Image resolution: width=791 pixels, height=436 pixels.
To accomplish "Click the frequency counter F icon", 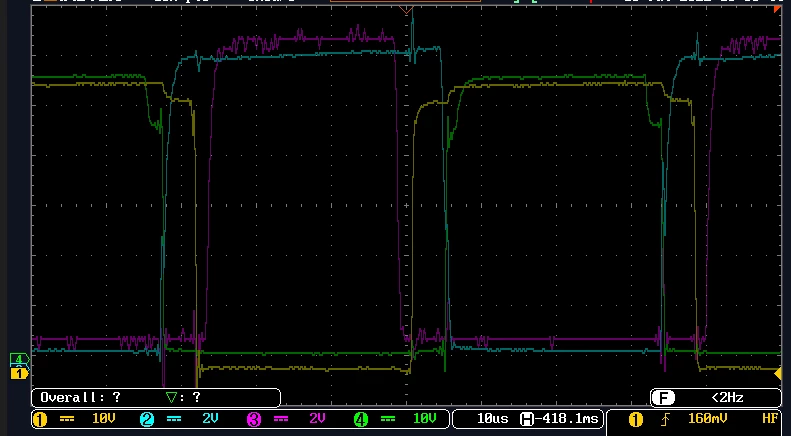I will (663, 398).
